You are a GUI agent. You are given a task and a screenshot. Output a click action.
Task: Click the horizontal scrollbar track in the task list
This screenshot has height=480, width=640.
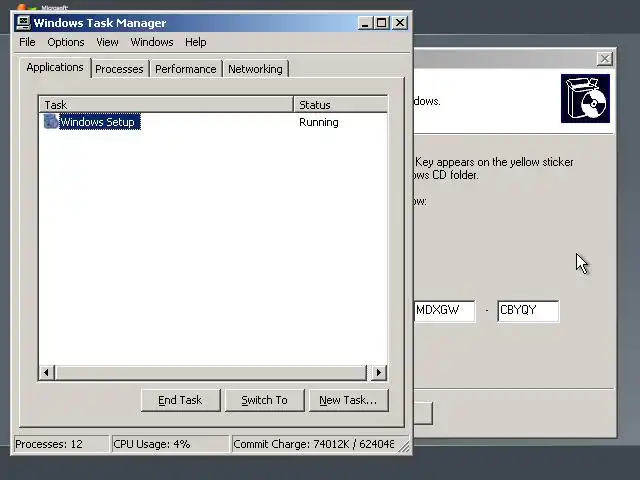click(x=211, y=372)
